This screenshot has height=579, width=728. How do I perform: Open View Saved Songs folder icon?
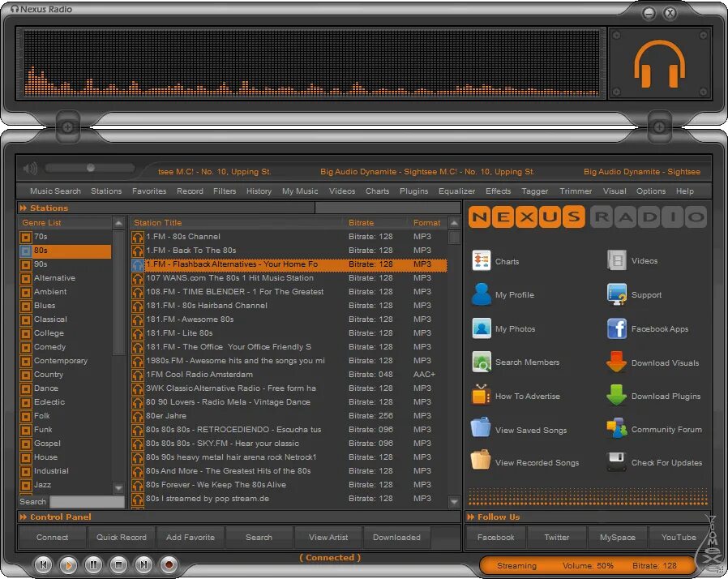[x=481, y=427]
